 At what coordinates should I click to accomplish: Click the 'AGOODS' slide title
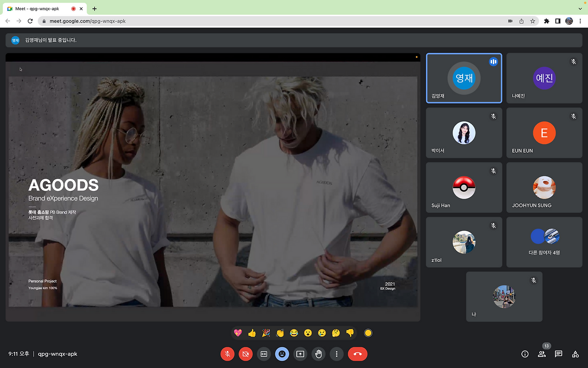(63, 185)
